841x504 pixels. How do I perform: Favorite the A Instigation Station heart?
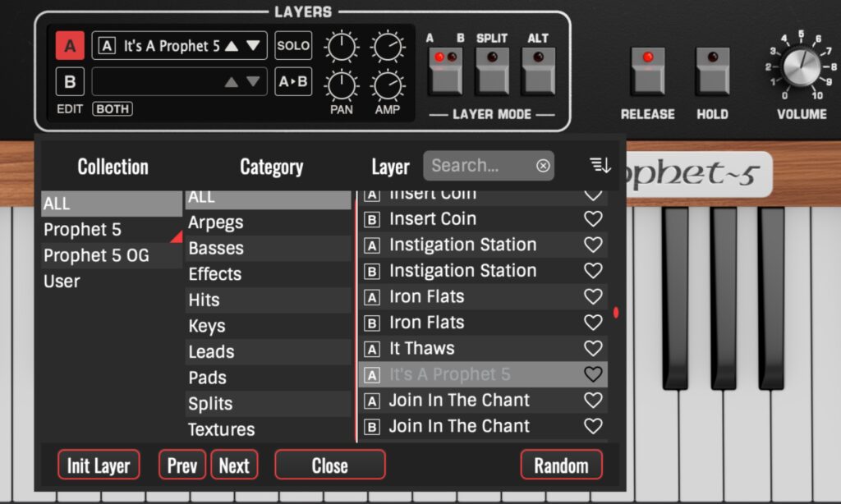(593, 245)
